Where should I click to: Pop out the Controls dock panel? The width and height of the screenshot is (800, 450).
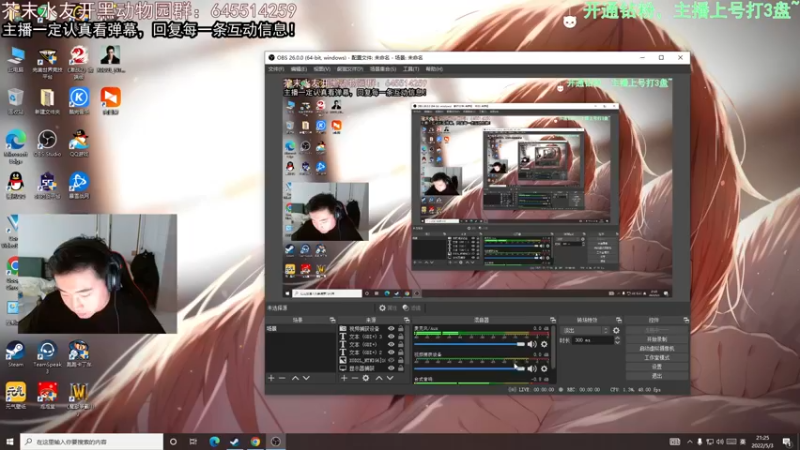[x=686, y=320]
